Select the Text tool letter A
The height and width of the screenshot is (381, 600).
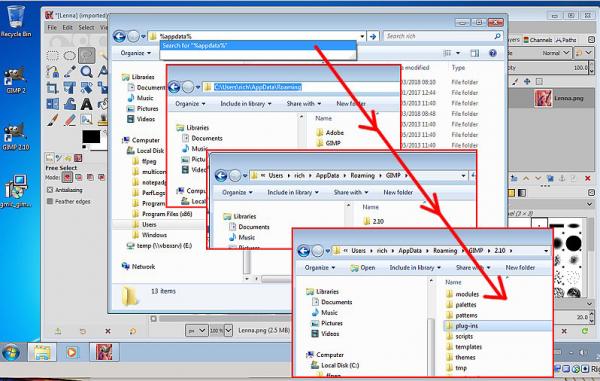coord(86,104)
